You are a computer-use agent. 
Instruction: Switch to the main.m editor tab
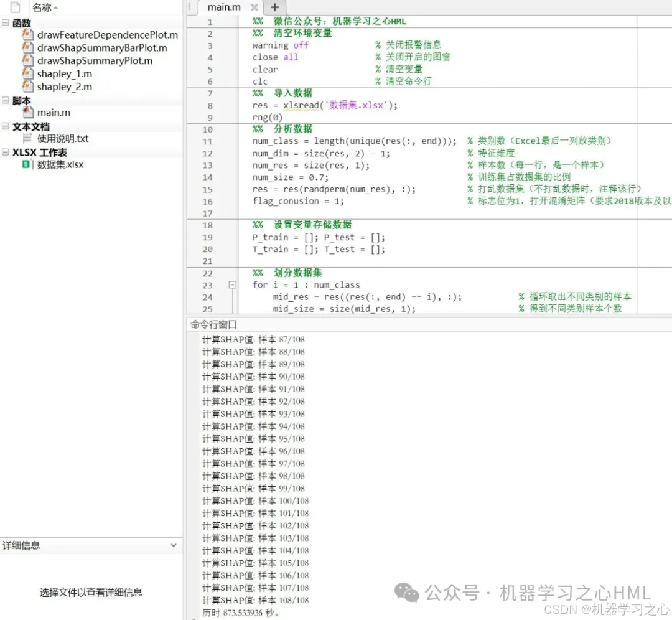tap(224, 7)
